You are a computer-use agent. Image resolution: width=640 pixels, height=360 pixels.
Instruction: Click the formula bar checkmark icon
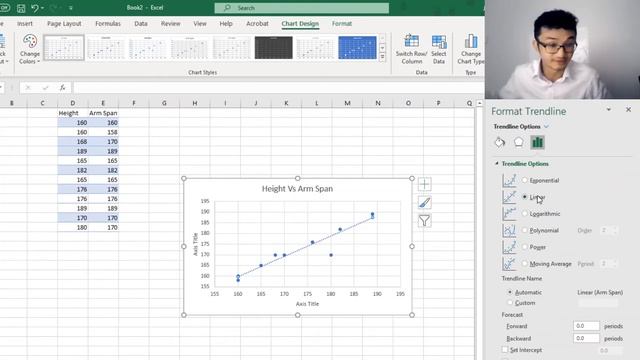tap(45, 87)
